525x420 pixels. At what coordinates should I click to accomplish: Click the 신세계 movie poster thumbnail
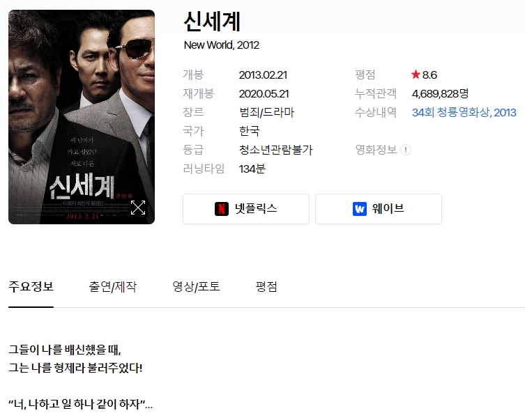[x=82, y=117]
